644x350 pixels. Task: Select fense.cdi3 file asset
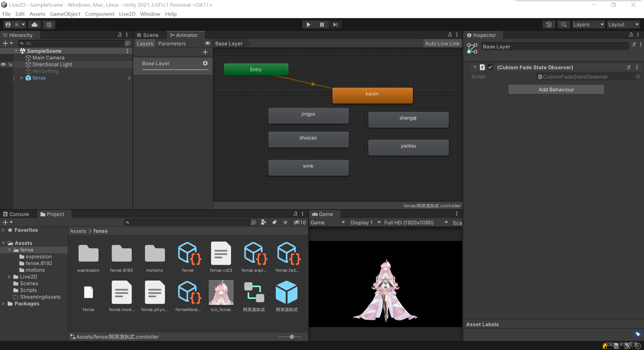click(x=221, y=254)
